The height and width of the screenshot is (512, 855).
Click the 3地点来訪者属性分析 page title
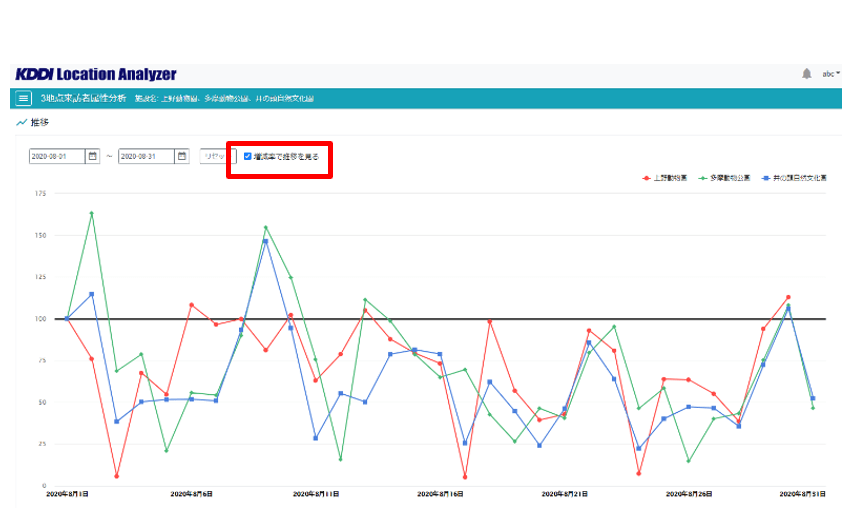click(84, 98)
